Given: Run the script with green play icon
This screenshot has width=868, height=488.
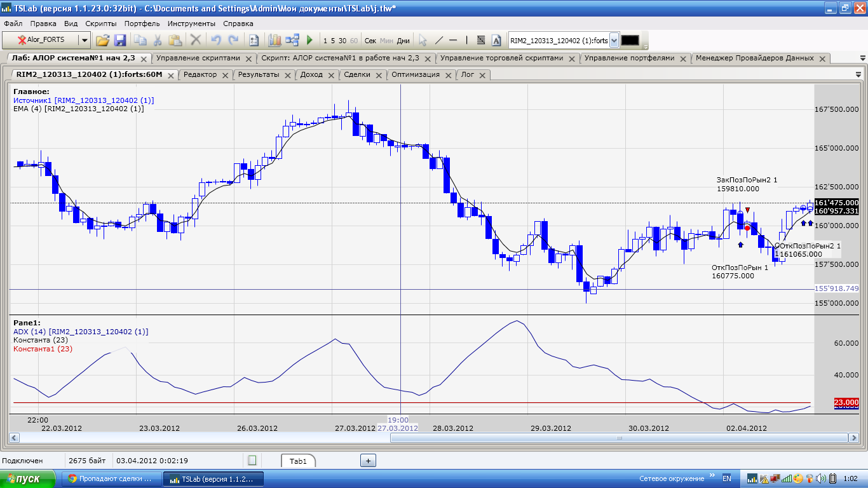Looking at the screenshot, I should 309,40.
